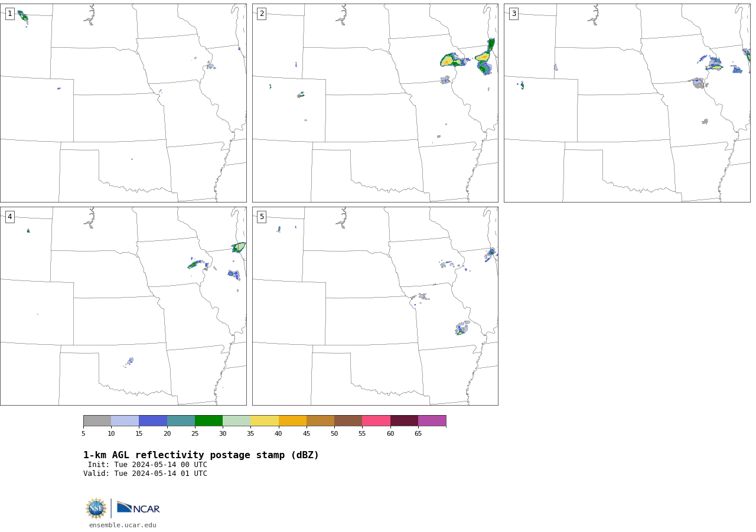Click the tan 45-50 dBZ swatch

320,420
